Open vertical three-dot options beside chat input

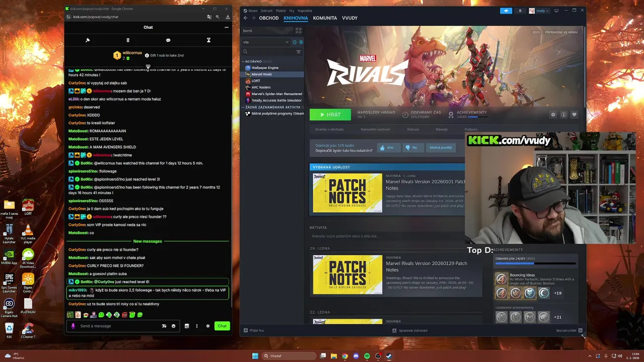point(197,326)
